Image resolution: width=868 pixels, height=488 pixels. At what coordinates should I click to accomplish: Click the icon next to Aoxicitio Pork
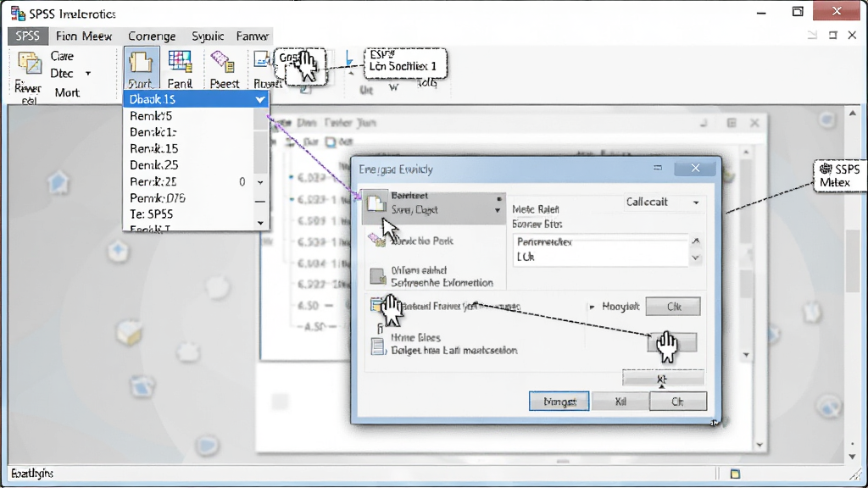pos(377,240)
